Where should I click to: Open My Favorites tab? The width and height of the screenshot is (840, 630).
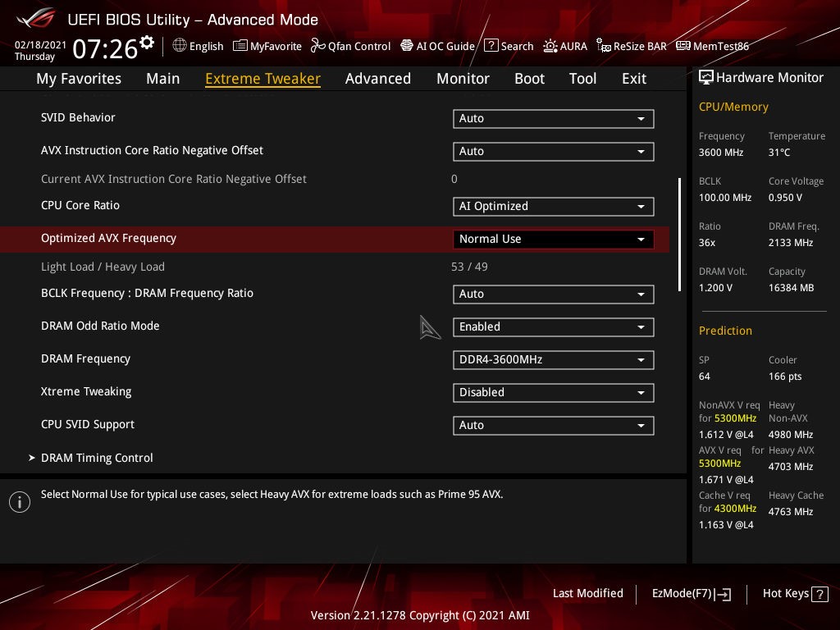[79, 79]
